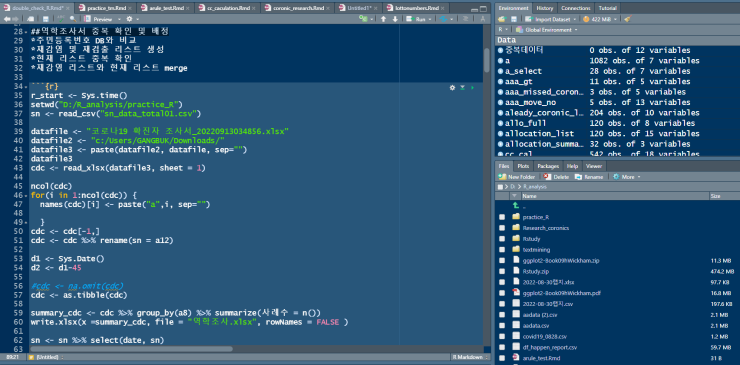Open the R Markdown file type selector

pos(470,357)
